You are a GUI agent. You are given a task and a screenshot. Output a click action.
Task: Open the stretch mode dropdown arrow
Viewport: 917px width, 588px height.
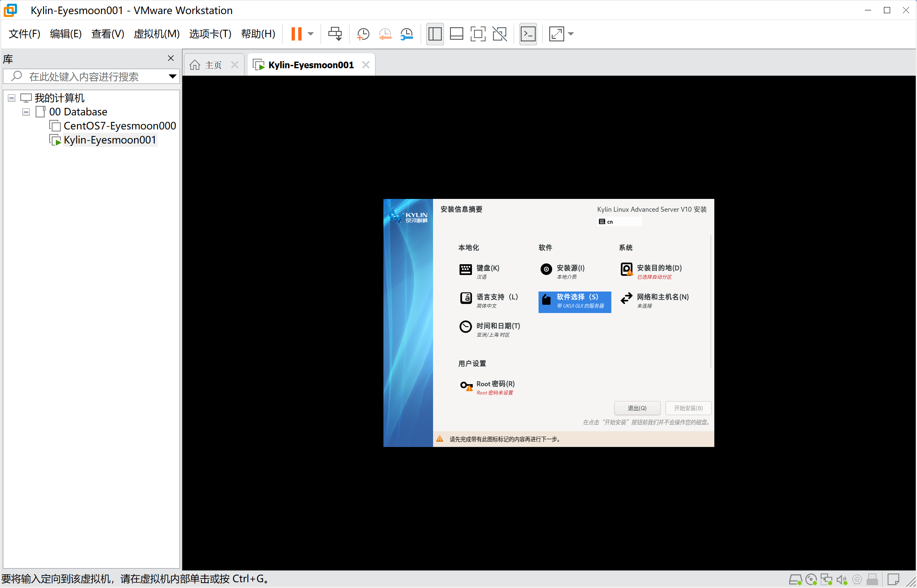click(x=571, y=34)
